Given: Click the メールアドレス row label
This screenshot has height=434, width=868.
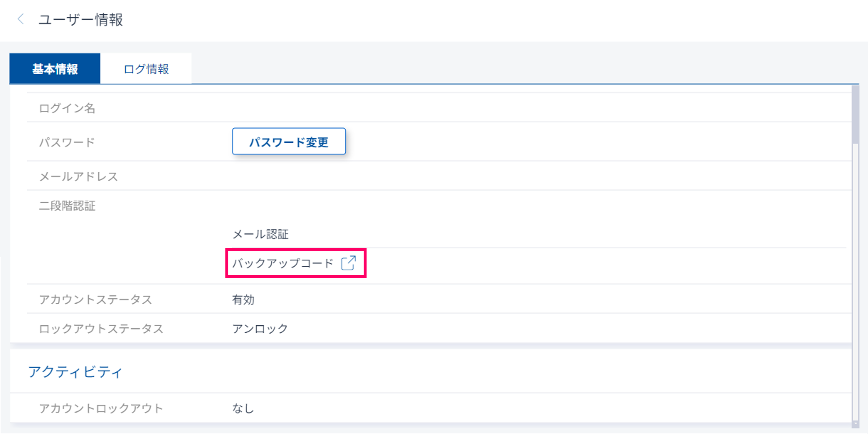Looking at the screenshot, I should pos(79,176).
